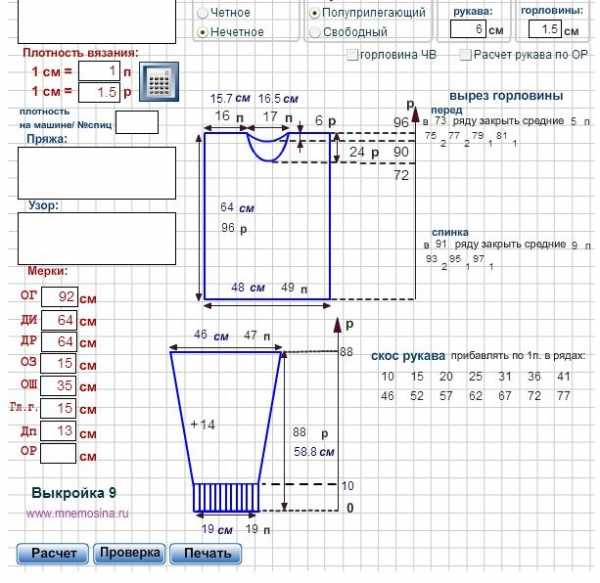Choose the Свободный fit option
The width and height of the screenshot is (600, 583).
point(315,32)
